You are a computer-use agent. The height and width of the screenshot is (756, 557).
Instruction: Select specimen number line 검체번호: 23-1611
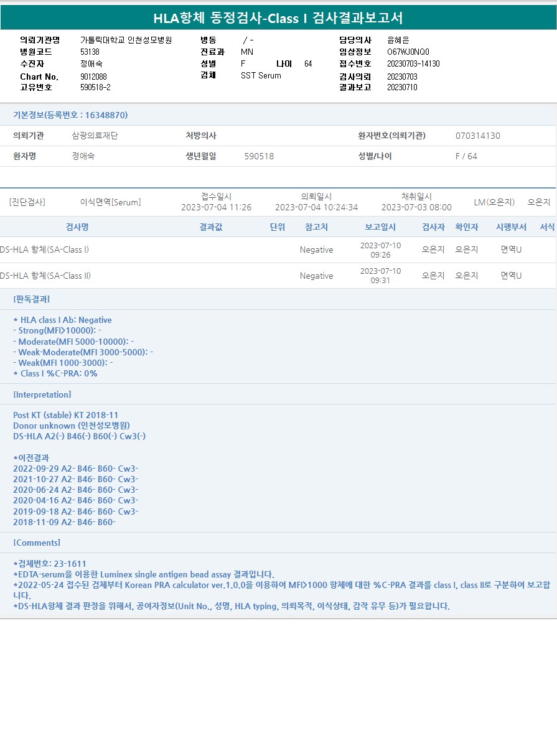(50, 564)
